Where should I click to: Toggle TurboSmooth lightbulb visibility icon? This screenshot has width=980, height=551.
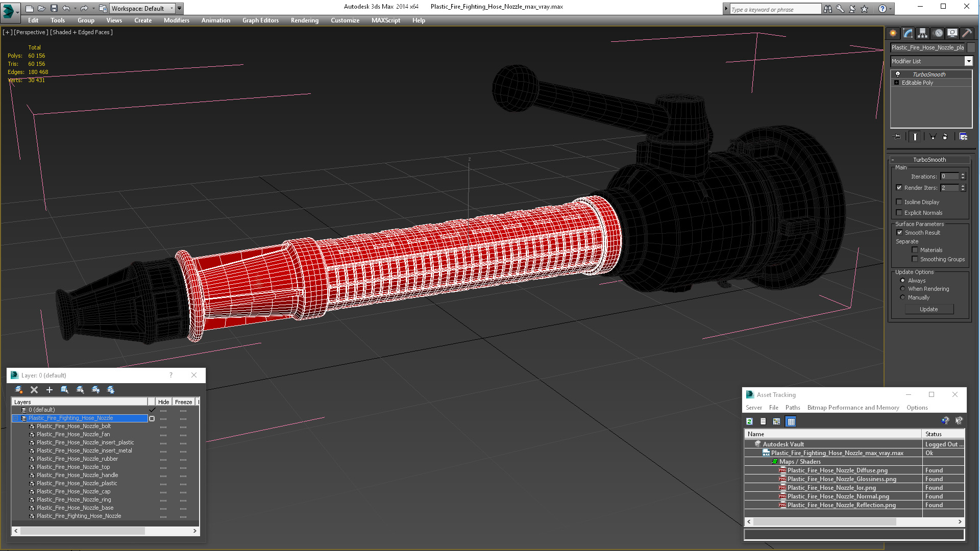pos(898,74)
